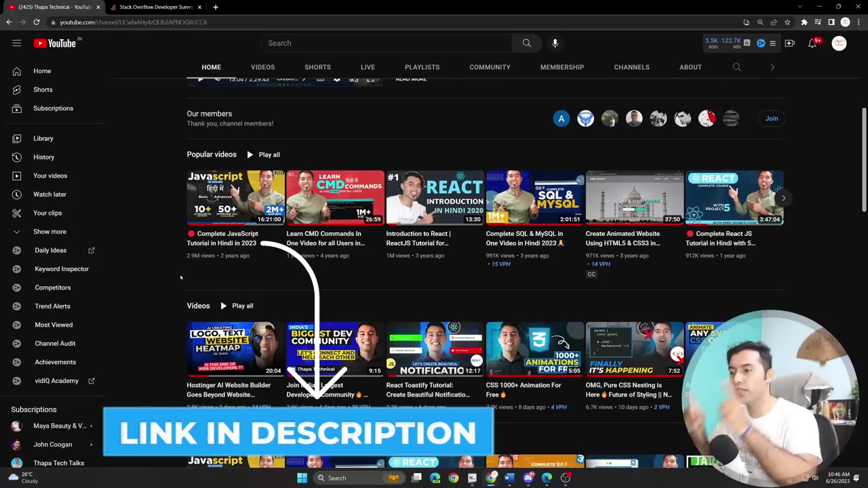Click the Create video camera icon
The image size is (868, 488).
pos(789,43)
